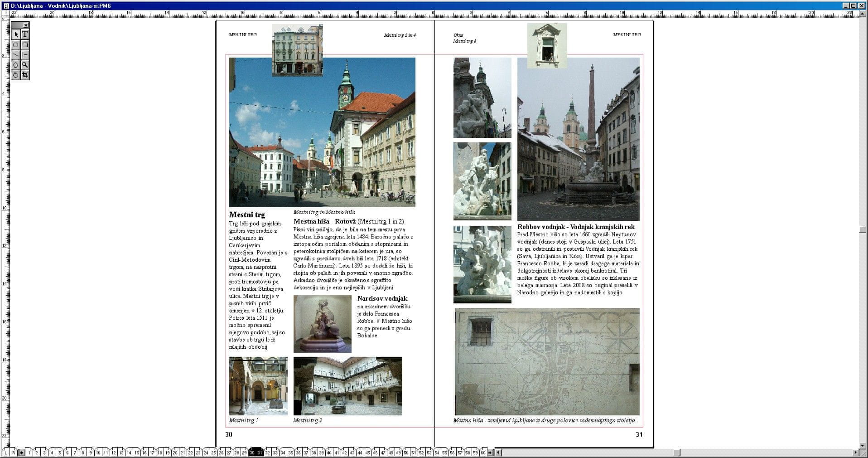The width and height of the screenshot is (868, 458).
Task: Click the horizontal scrollbar thumb
Action: [677, 453]
